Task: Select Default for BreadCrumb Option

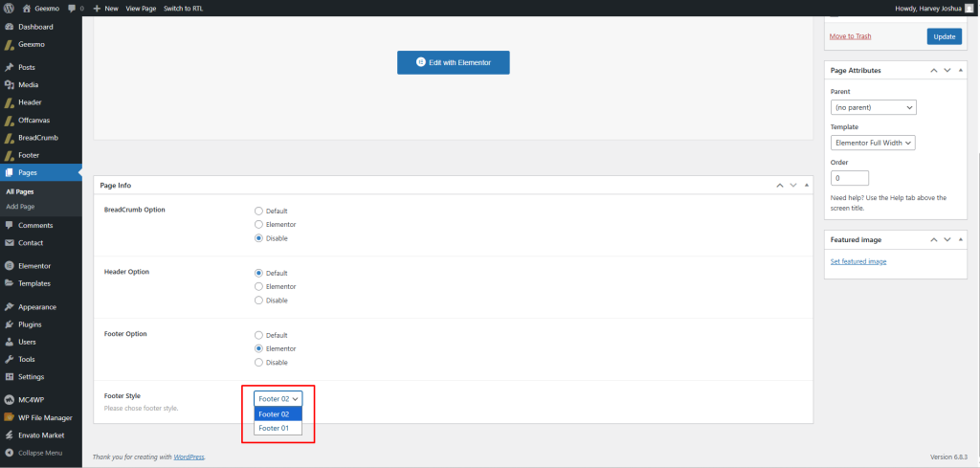Action: coord(258,211)
